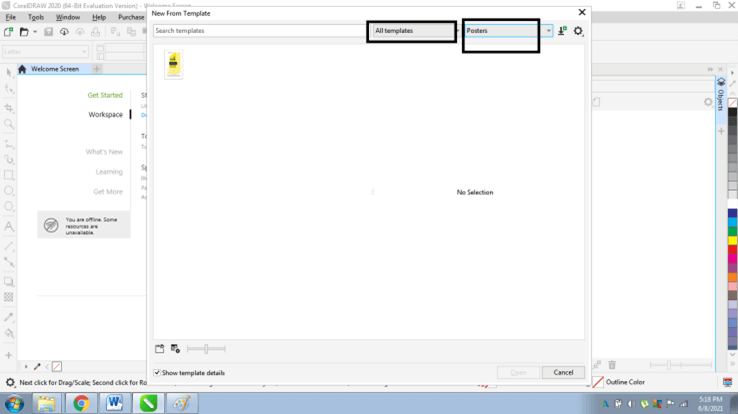This screenshot has height=414, width=738.
Task: Open the dialog options gear icon
Action: 578,31
